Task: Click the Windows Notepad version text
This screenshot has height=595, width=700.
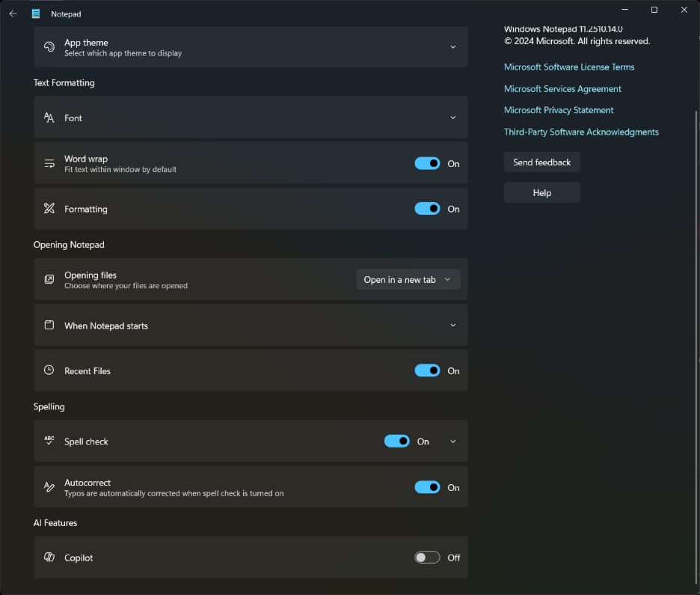Action: click(563, 29)
